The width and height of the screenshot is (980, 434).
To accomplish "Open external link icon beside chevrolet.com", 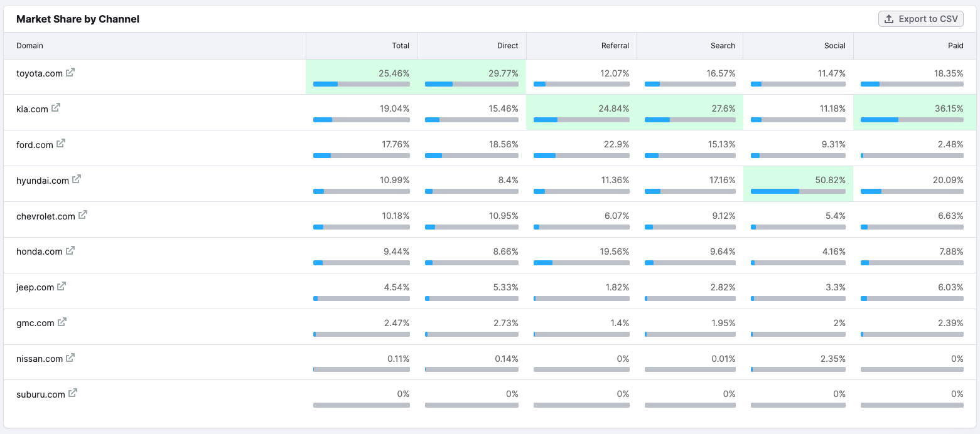I will click(83, 215).
